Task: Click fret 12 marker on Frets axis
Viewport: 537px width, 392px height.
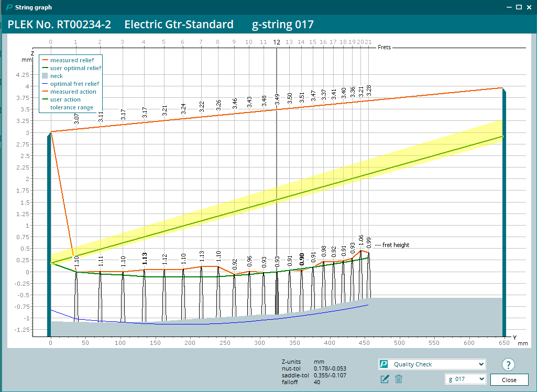Action: coord(277,42)
